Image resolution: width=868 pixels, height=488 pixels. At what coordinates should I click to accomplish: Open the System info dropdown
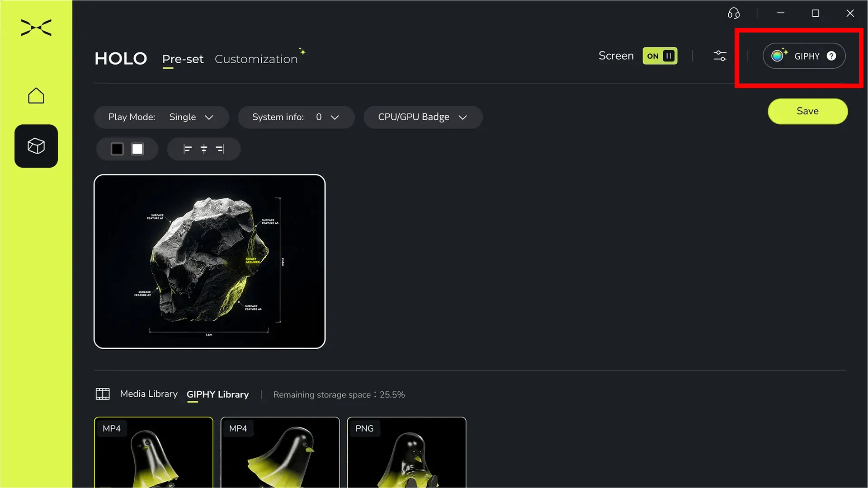(x=296, y=117)
